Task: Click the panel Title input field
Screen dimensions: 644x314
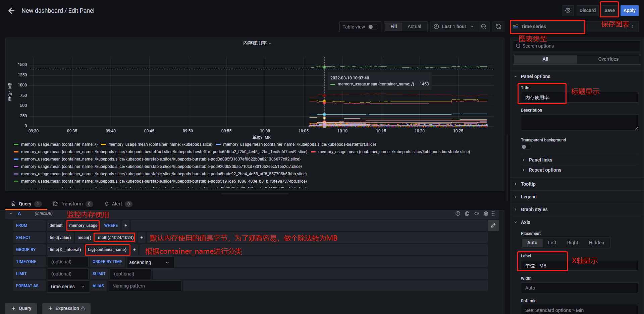Action: tap(579, 98)
